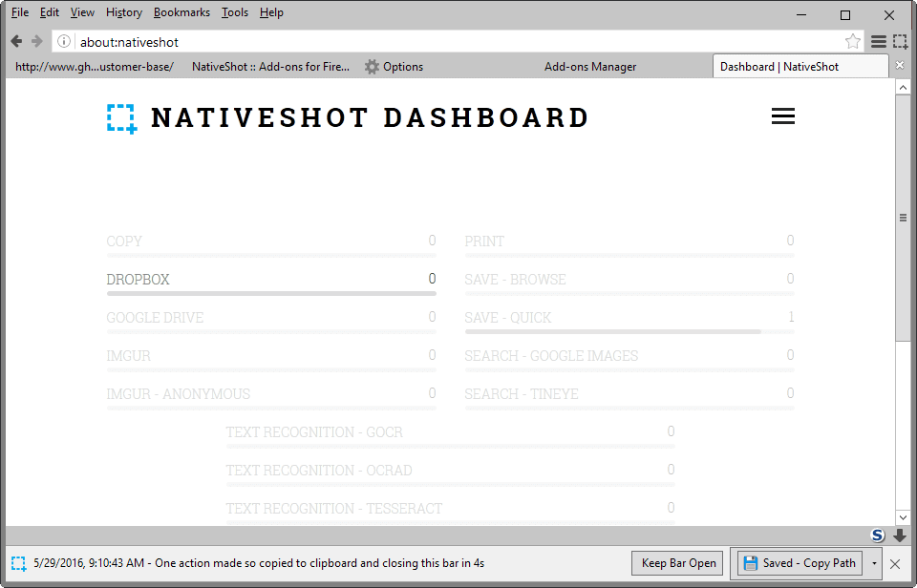Click the blue S icon in the status bar
917x588 pixels.
[876, 536]
